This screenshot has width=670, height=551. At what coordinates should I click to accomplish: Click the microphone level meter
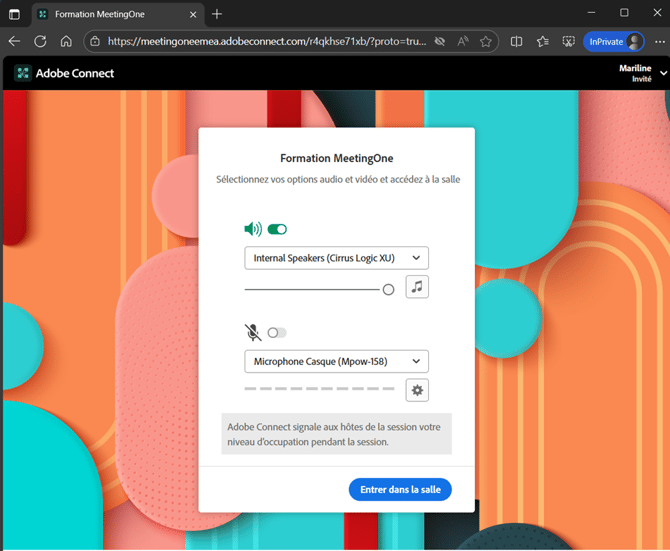pyautogui.click(x=319, y=389)
